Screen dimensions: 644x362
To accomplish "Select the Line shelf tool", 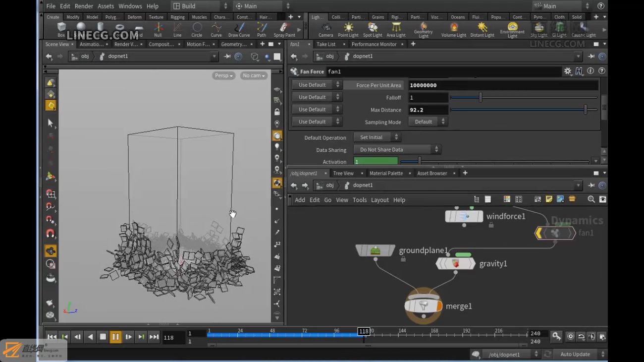I will (x=177, y=29).
